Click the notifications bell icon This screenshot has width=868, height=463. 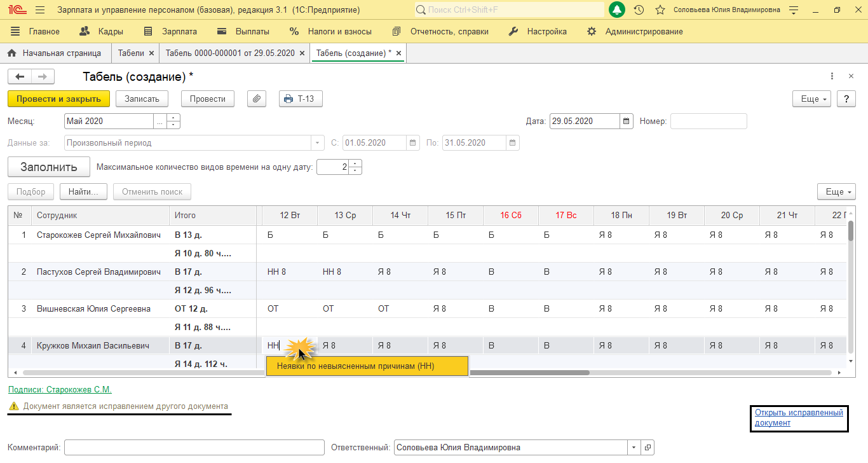coord(616,10)
